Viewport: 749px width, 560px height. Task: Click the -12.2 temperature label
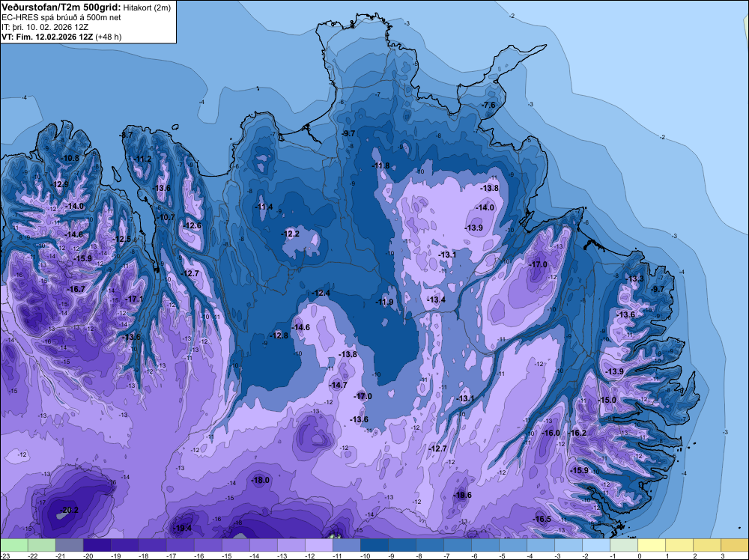pos(291,234)
